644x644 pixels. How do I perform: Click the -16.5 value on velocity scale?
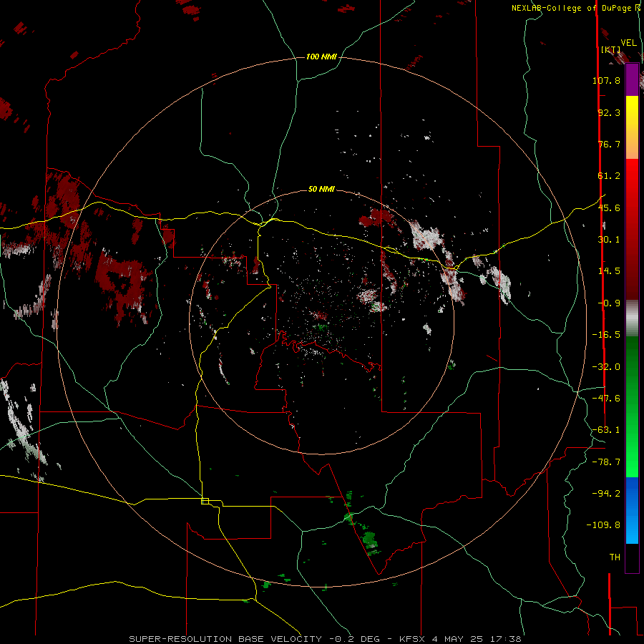tap(606, 335)
